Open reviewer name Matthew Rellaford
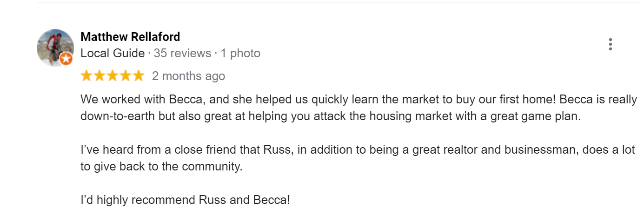The height and width of the screenshot is (217, 644). [130, 37]
